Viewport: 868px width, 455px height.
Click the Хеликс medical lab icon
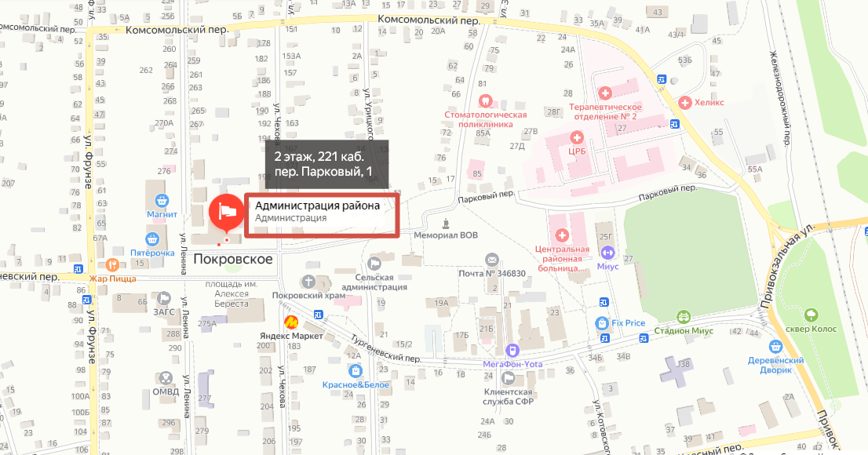pyautogui.click(x=685, y=103)
